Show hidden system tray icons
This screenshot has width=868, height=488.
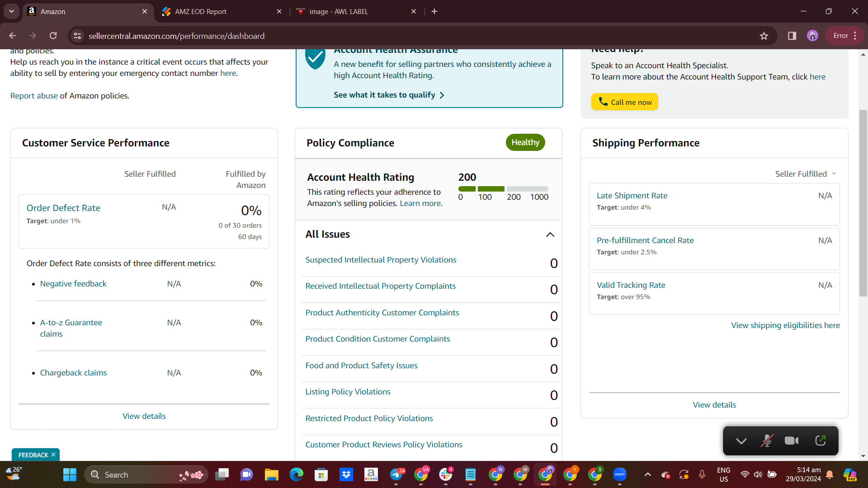pyautogui.click(x=648, y=474)
